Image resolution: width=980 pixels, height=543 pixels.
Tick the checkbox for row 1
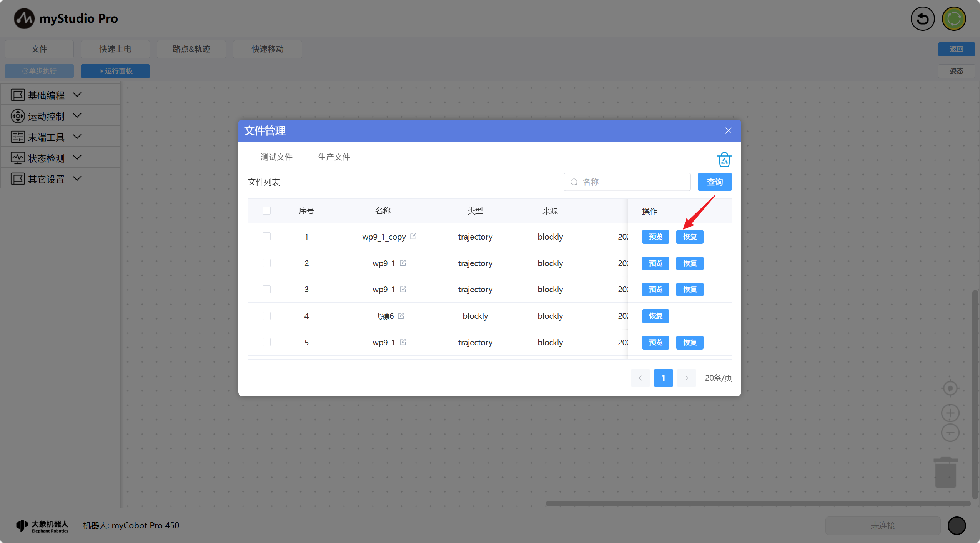coord(266,237)
